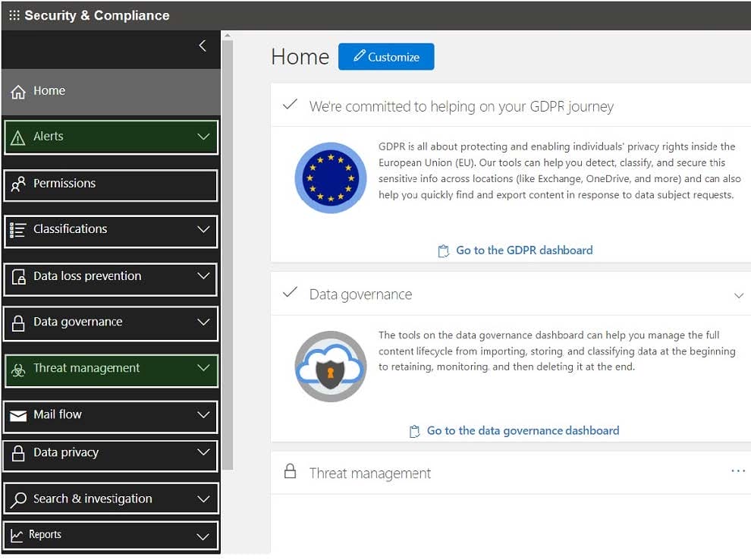751x560 pixels.
Task: Expand the Classifications menu chevron
Action: (203, 229)
